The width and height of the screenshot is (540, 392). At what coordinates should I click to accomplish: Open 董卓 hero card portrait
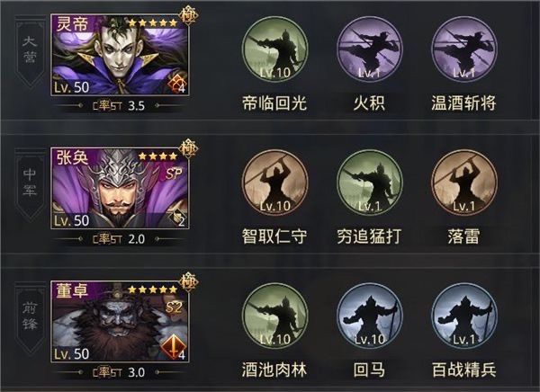(x=120, y=322)
